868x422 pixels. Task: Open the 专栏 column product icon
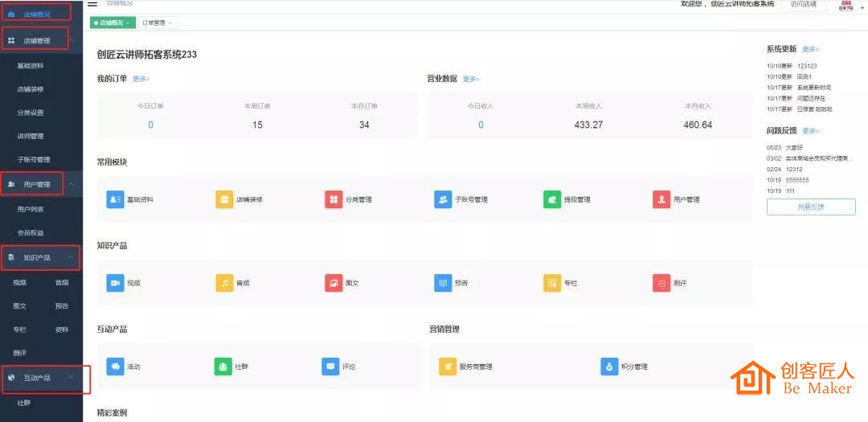[552, 283]
